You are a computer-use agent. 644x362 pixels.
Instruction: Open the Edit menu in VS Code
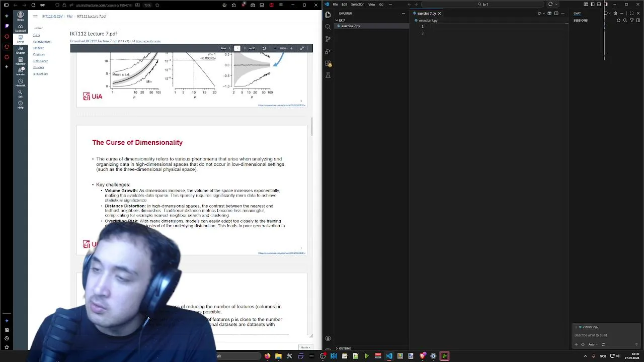pyautogui.click(x=344, y=5)
